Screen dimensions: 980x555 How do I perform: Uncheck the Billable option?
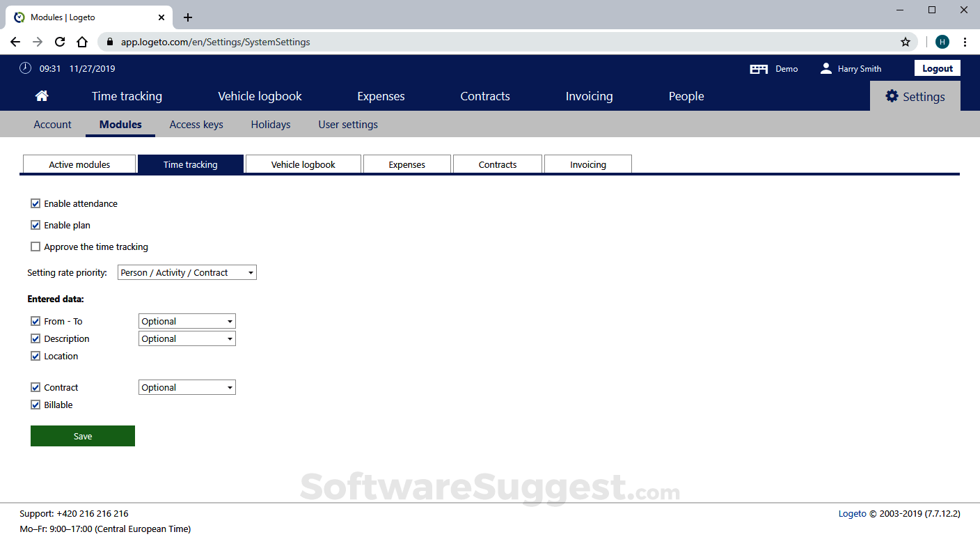(35, 405)
